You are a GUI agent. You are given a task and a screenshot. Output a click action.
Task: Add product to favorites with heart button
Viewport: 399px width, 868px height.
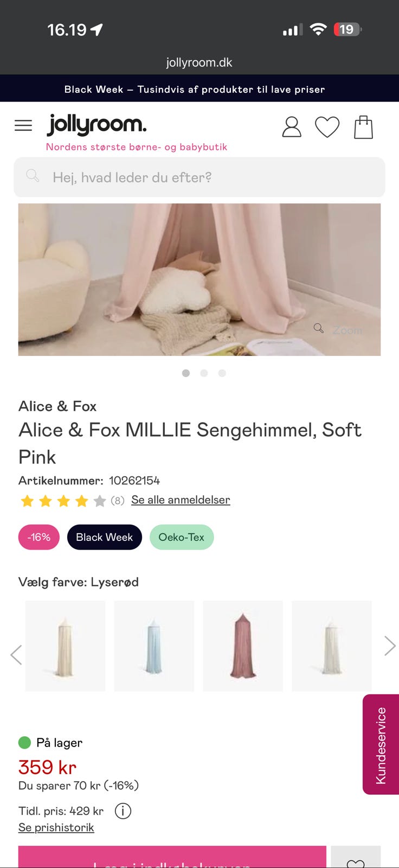[356, 861]
